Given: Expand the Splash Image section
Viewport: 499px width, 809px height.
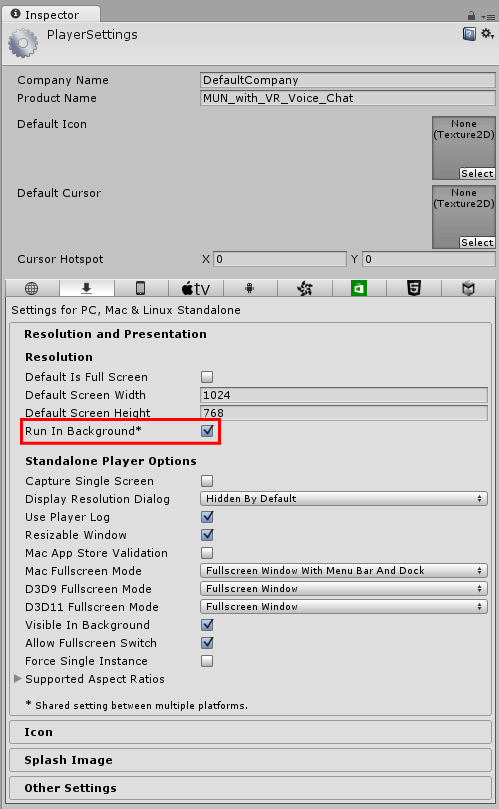Looking at the screenshot, I should pos(250,760).
